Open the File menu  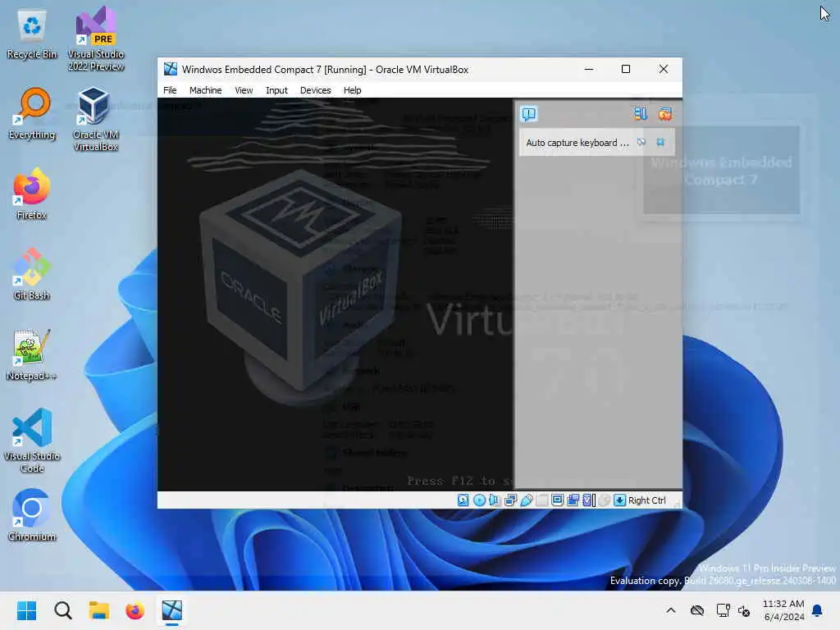[170, 90]
